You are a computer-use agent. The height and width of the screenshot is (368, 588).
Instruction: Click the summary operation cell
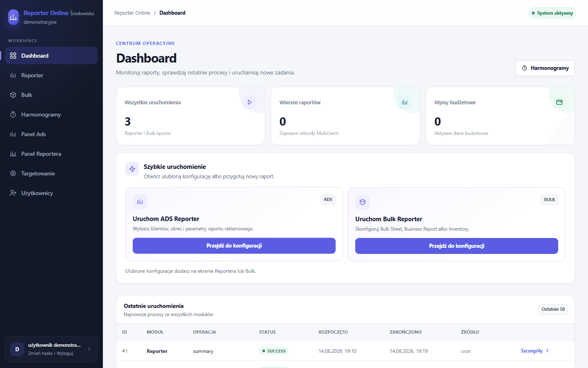(x=203, y=351)
